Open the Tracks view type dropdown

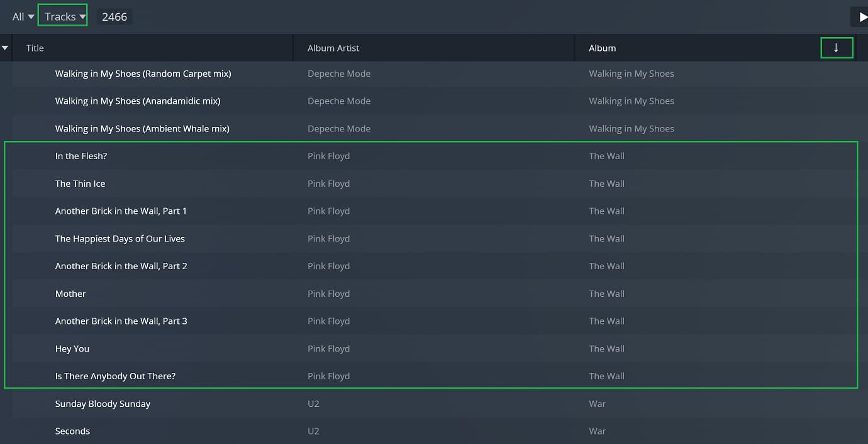pos(64,17)
